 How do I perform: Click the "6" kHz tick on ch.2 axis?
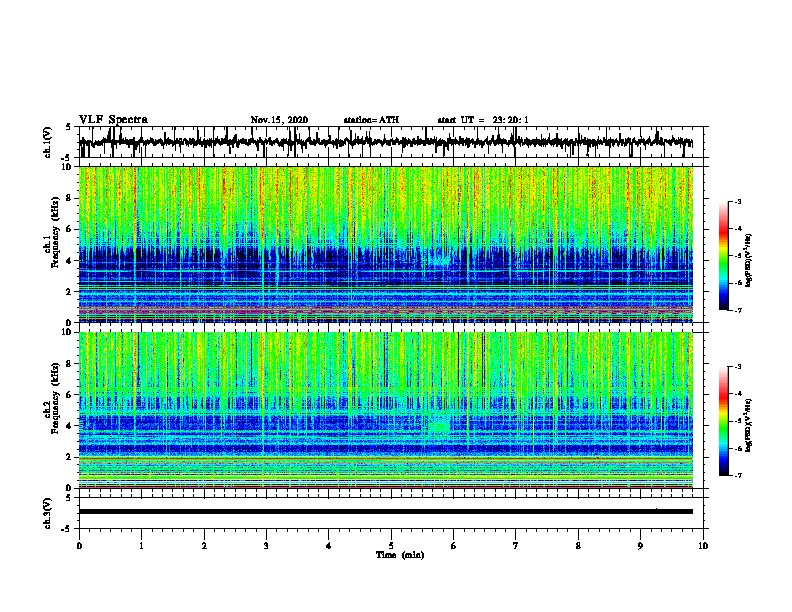69,394
